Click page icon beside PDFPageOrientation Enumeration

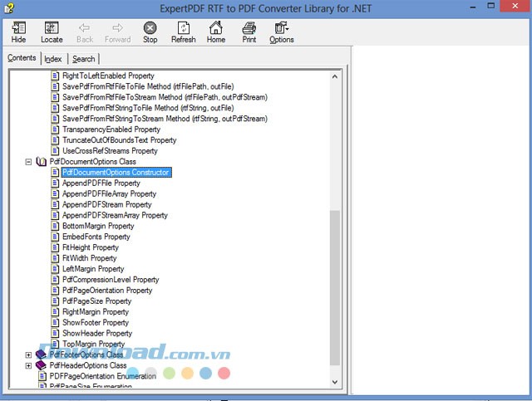pos(42,376)
